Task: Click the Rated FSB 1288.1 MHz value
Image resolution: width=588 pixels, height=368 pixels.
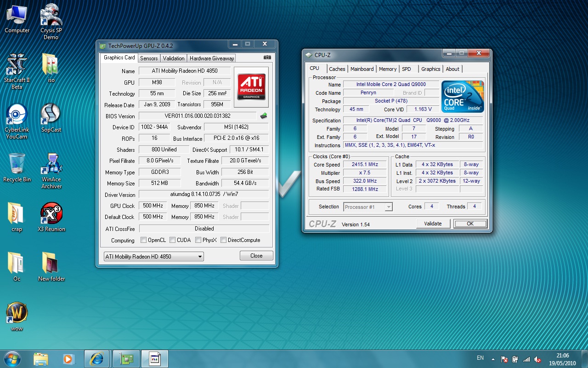Action: point(365,189)
